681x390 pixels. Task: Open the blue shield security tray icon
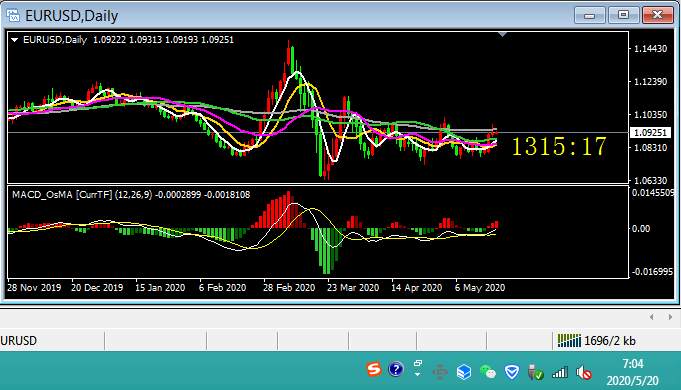click(x=512, y=372)
